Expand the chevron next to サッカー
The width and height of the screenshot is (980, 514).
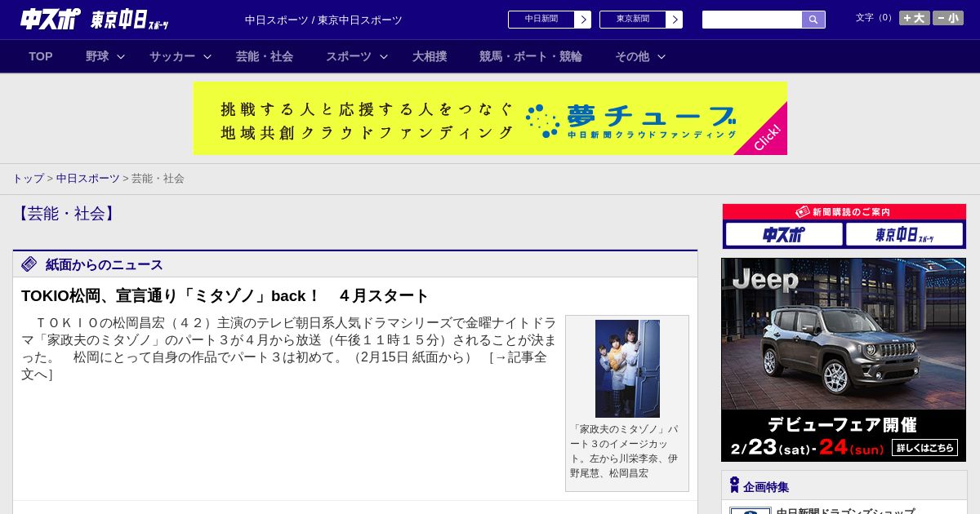point(207,57)
